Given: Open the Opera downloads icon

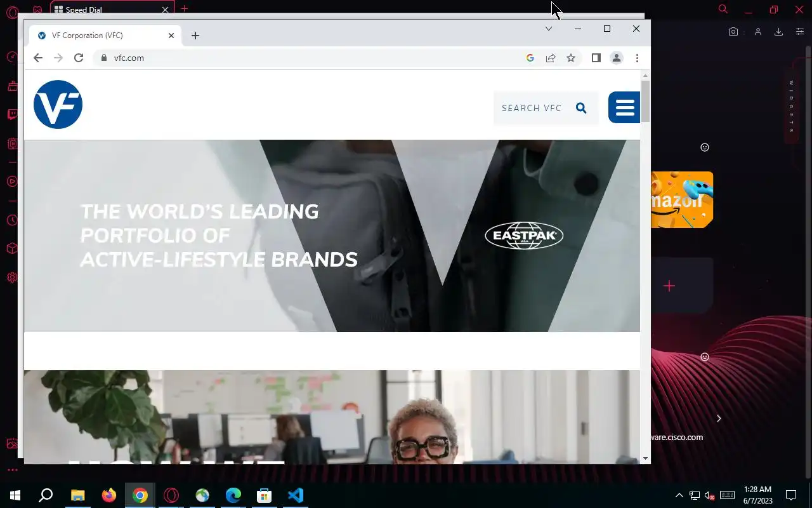Looking at the screenshot, I should pyautogui.click(x=778, y=32).
